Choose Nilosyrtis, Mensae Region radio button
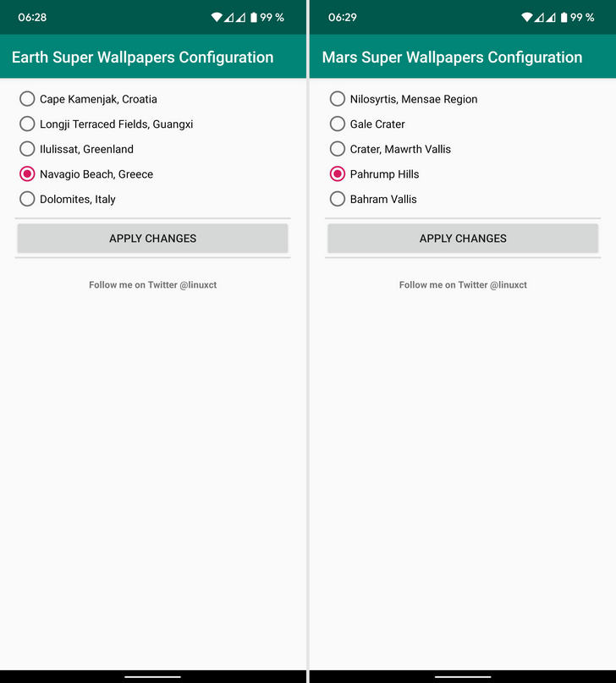Image resolution: width=616 pixels, height=683 pixels. (x=404, y=99)
